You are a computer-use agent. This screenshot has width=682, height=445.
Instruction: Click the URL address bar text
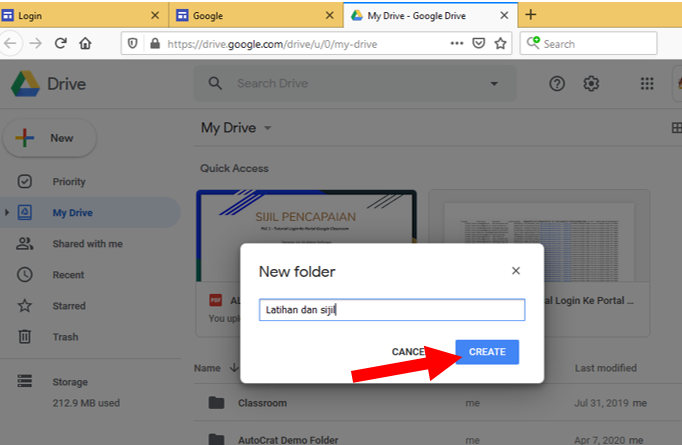[x=272, y=44]
